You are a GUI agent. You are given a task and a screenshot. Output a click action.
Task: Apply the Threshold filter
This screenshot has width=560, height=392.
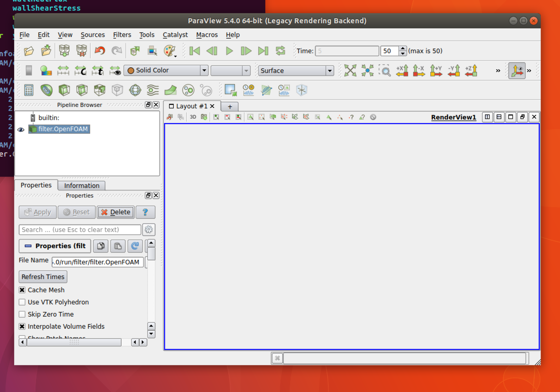[99, 90]
